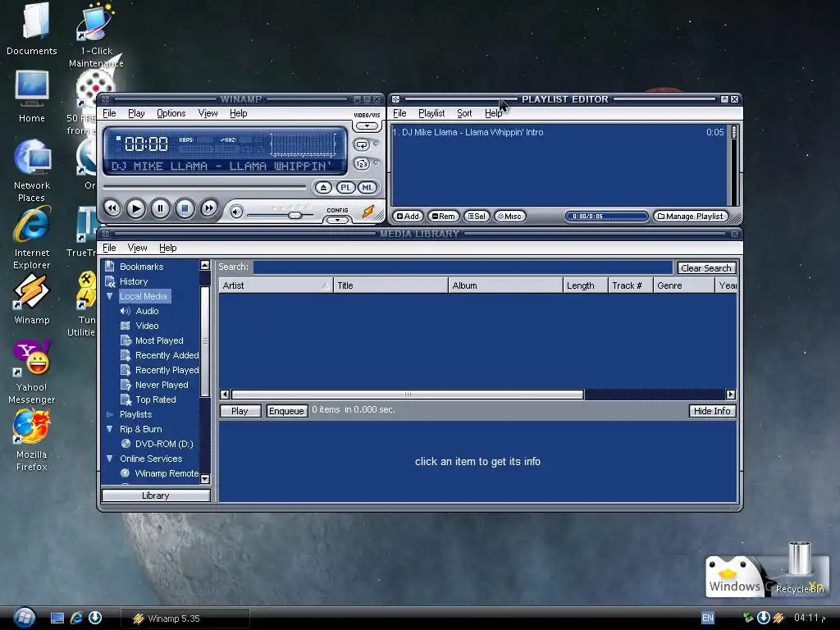The height and width of the screenshot is (630, 840).
Task: Click the Playlist Editor vertical scrollbar
Action: coord(733,164)
